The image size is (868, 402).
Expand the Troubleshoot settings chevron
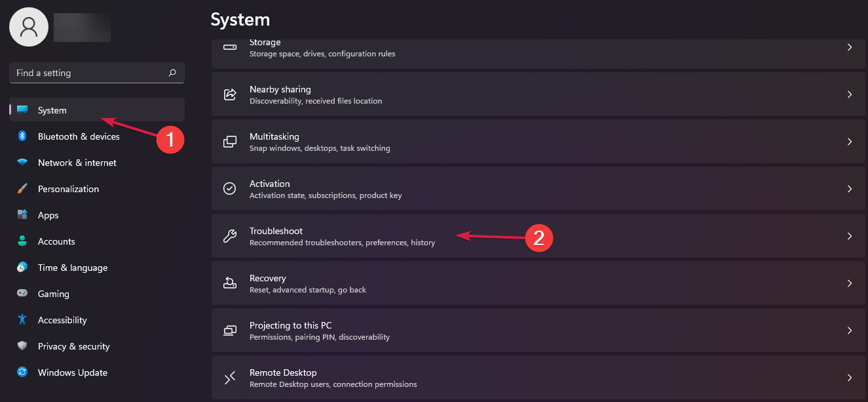[x=850, y=235]
